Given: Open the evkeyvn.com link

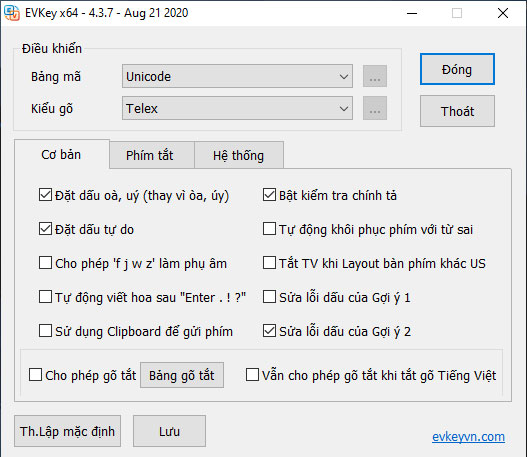Looking at the screenshot, I should (x=468, y=437).
